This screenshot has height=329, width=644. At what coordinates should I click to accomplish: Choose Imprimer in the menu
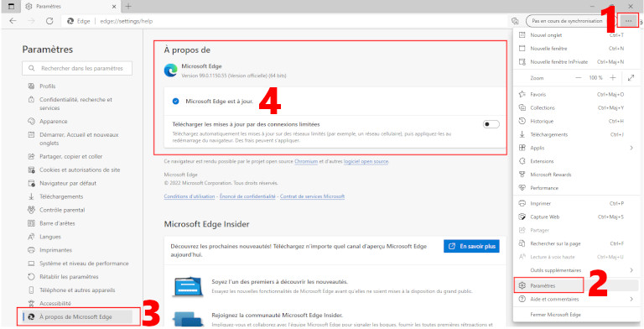[x=575, y=204]
